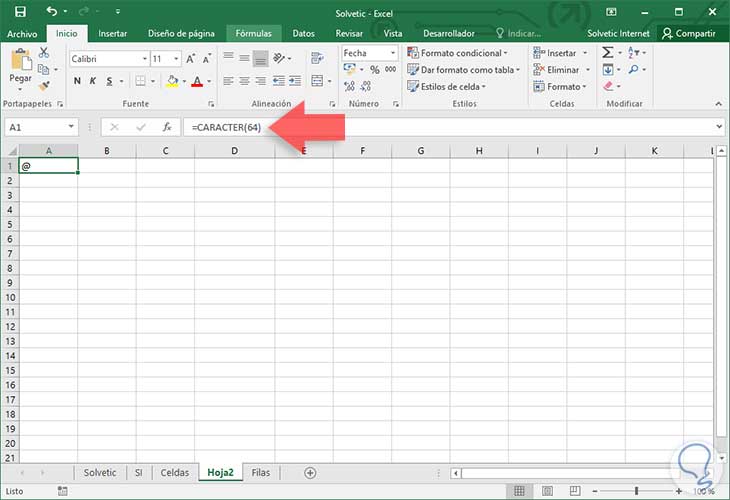Align cell content to the top

tap(228, 57)
